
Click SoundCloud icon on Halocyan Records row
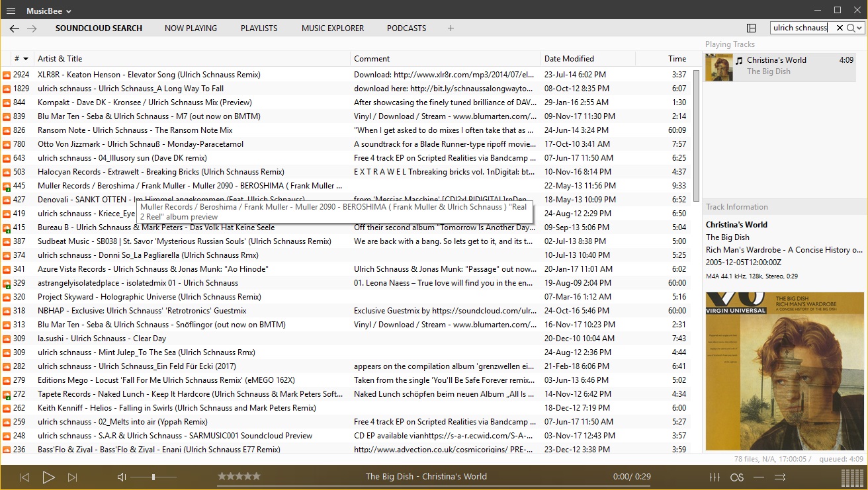pyautogui.click(x=7, y=172)
